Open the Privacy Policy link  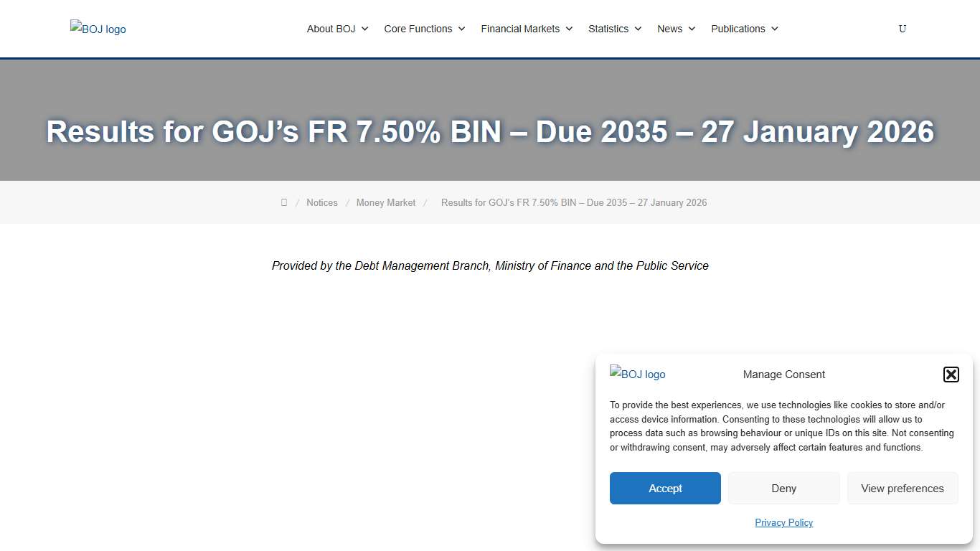pyautogui.click(x=783, y=522)
